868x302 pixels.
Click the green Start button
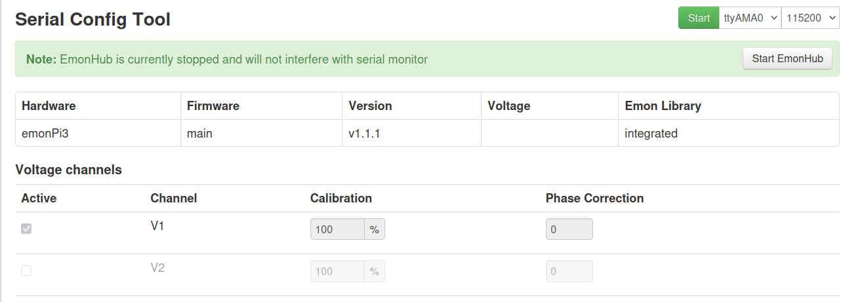(699, 18)
